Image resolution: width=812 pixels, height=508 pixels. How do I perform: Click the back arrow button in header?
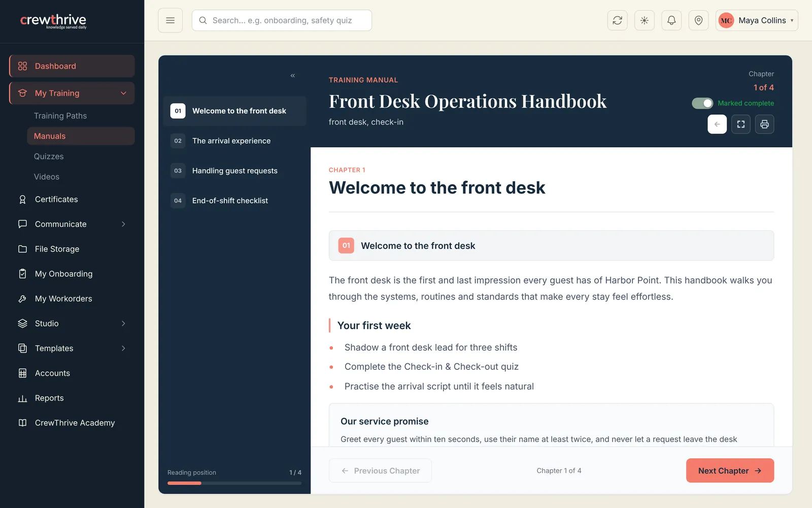pyautogui.click(x=717, y=124)
